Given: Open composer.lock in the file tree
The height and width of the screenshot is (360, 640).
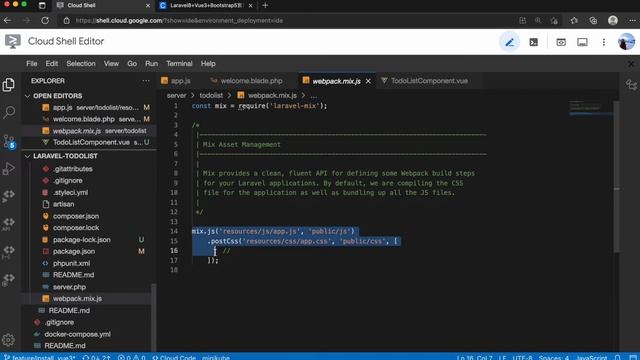Looking at the screenshot, I should [76, 228].
